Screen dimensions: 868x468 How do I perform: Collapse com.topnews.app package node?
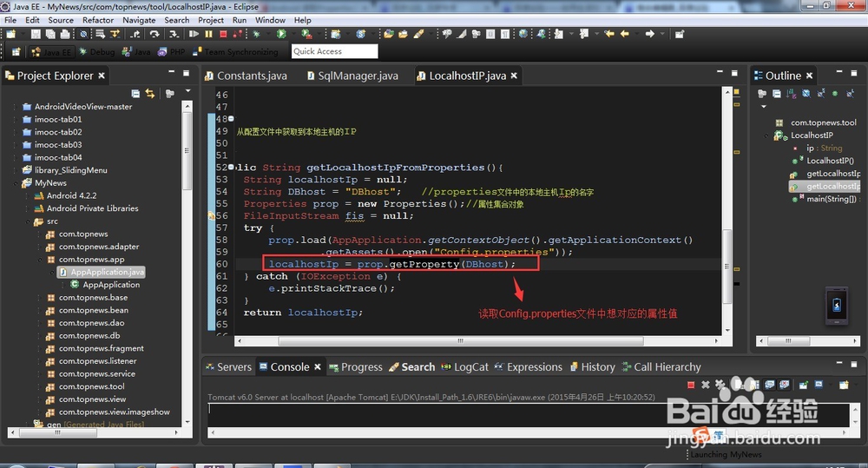tap(40, 260)
